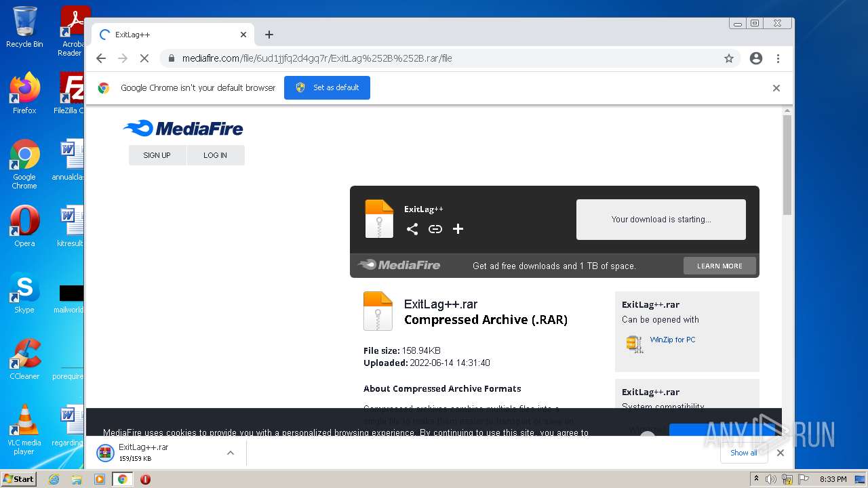Open the CCleaner desktop shortcut
This screenshot has height=488, width=868.
24,359
